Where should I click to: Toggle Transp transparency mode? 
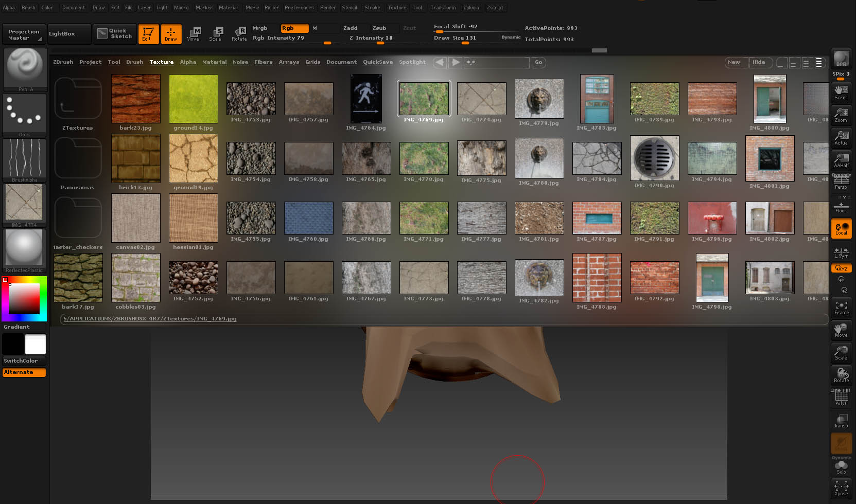(x=841, y=420)
